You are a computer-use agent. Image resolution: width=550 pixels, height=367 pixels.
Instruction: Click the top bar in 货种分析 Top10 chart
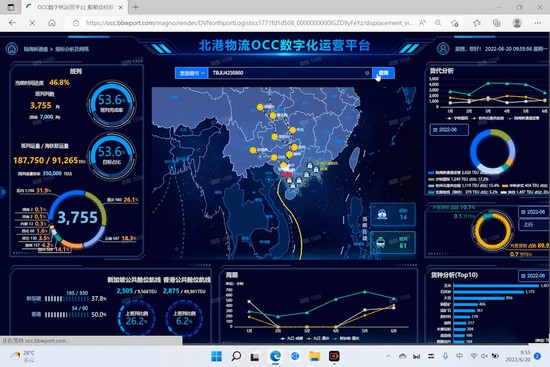(x=496, y=286)
